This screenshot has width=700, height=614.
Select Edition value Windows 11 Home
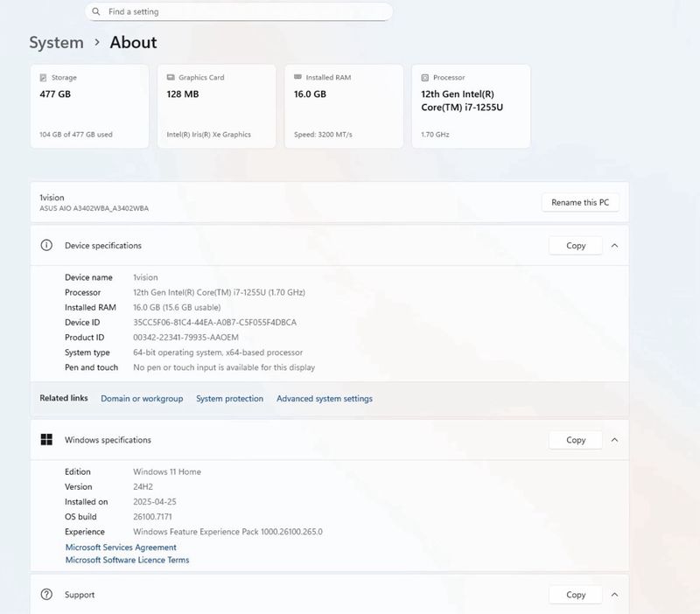(x=167, y=471)
